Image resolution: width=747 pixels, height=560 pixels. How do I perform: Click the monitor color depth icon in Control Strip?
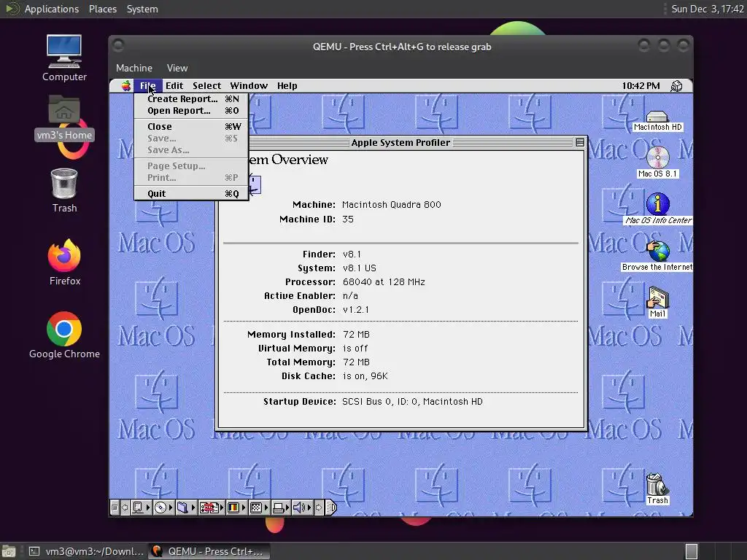click(x=233, y=507)
